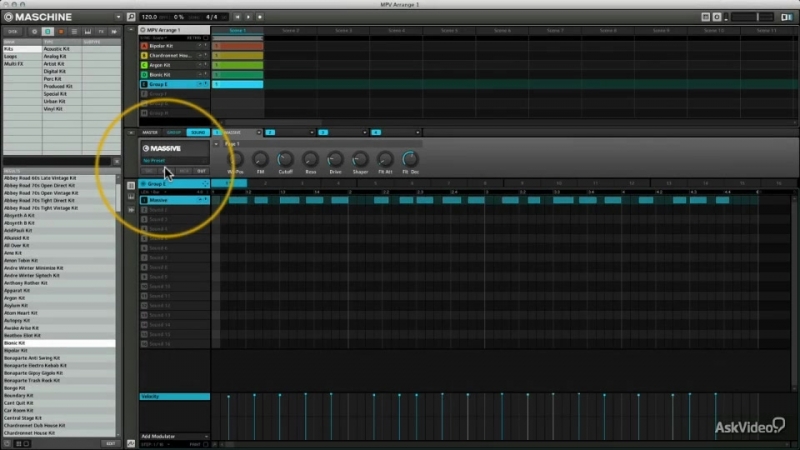Viewport: 800px width, 450px height.
Task: Select the Instruments keyboard browser filter icon
Action: point(88,32)
